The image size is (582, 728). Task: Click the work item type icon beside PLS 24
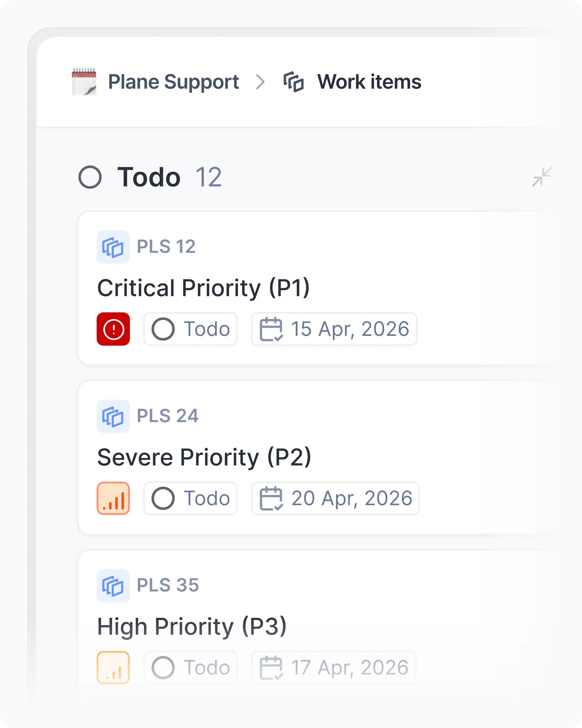pyautogui.click(x=113, y=416)
